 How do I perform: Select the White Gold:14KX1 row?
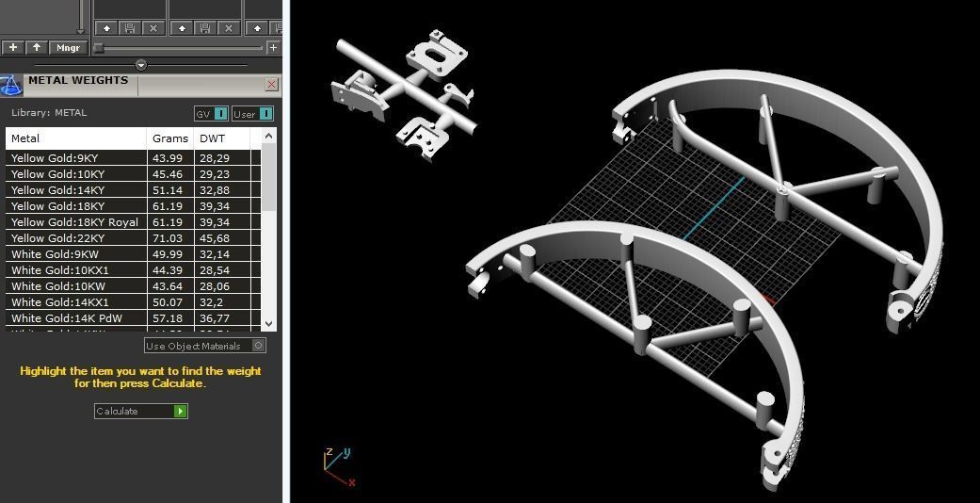tap(133, 302)
